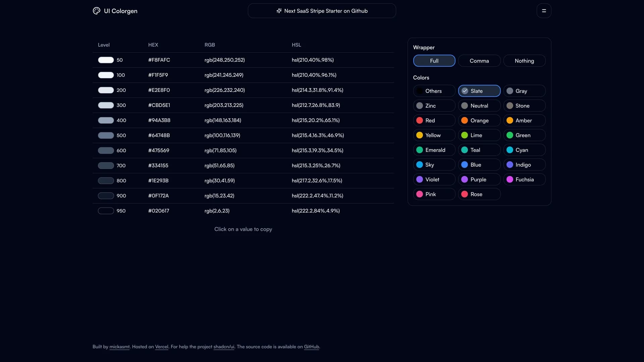The image size is (644, 362).
Task: Select the Red color dot option
Action: coord(419,120)
